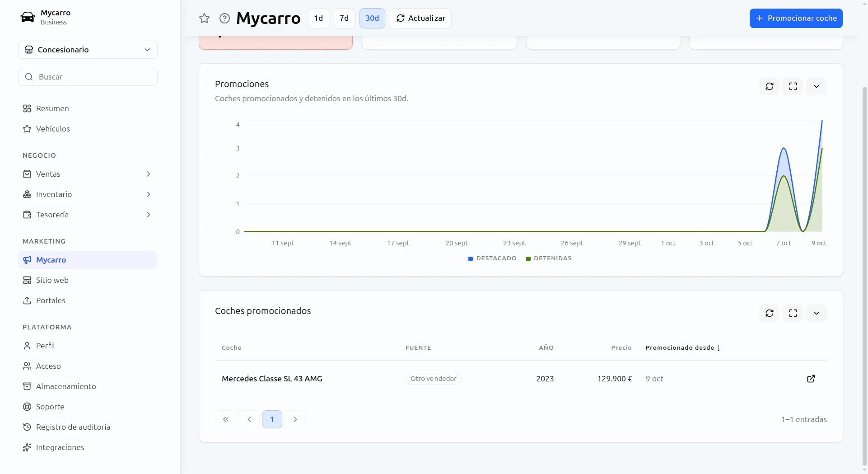Refresh the Coches promocionados table
The width and height of the screenshot is (868, 474).
click(770, 313)
